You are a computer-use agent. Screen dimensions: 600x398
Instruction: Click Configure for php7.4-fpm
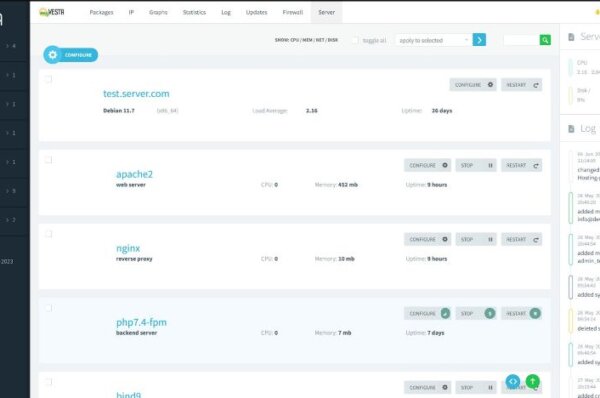click(427, 313)
